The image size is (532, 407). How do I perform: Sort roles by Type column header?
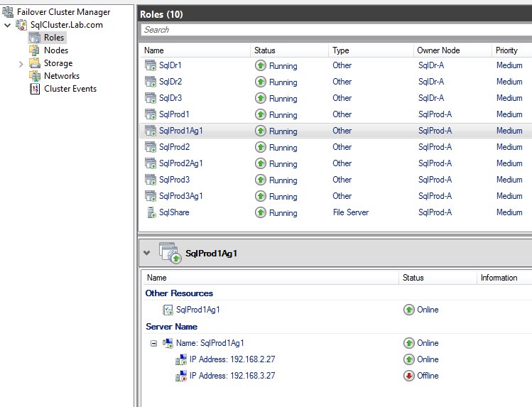coord(371,50)
